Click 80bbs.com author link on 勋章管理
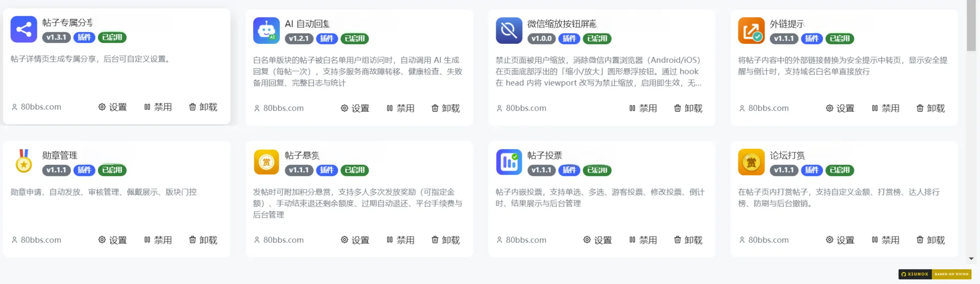 tap(36, 240)
